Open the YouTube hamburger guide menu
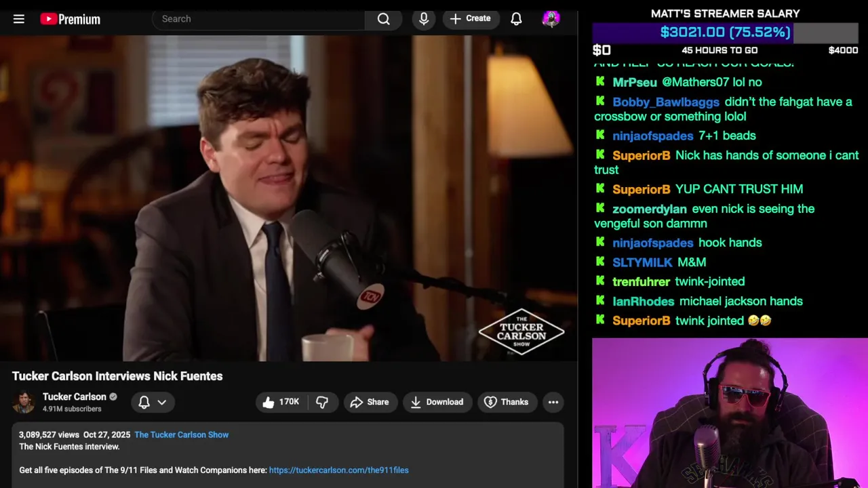The image size is (868, 488). (x=19, y=19)
